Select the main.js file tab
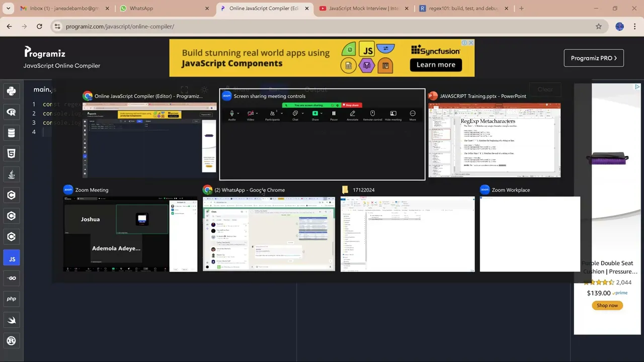The width and height of the screenshot is (644, 362). (45, 89)
